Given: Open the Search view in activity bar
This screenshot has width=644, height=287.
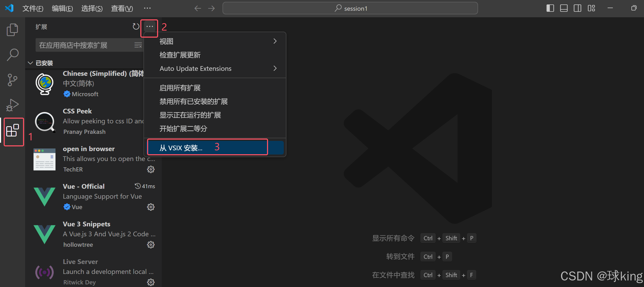Looking at the screenshot, I should point(12,55).
